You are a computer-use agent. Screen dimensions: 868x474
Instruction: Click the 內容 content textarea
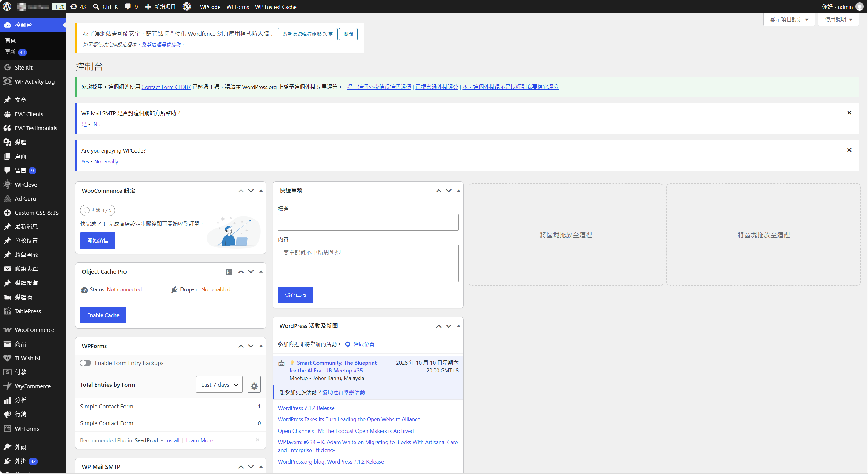tap(368, 263)
